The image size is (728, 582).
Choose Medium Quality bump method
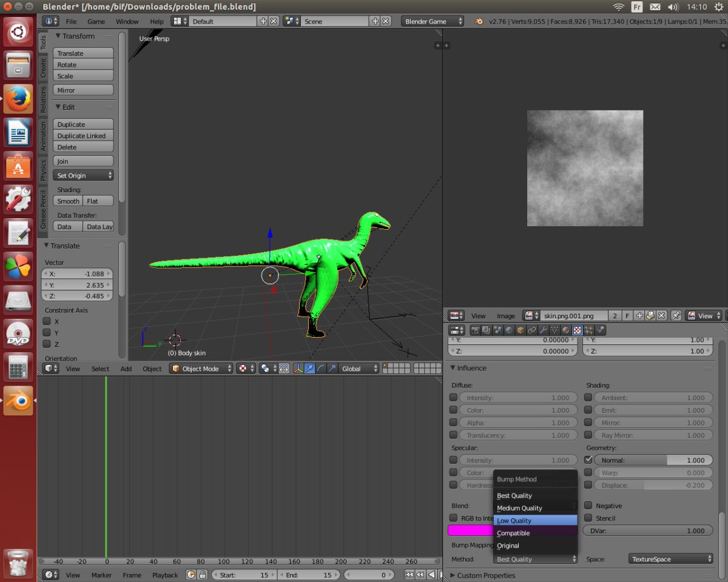pyautogui.click(x=535, y=508)
